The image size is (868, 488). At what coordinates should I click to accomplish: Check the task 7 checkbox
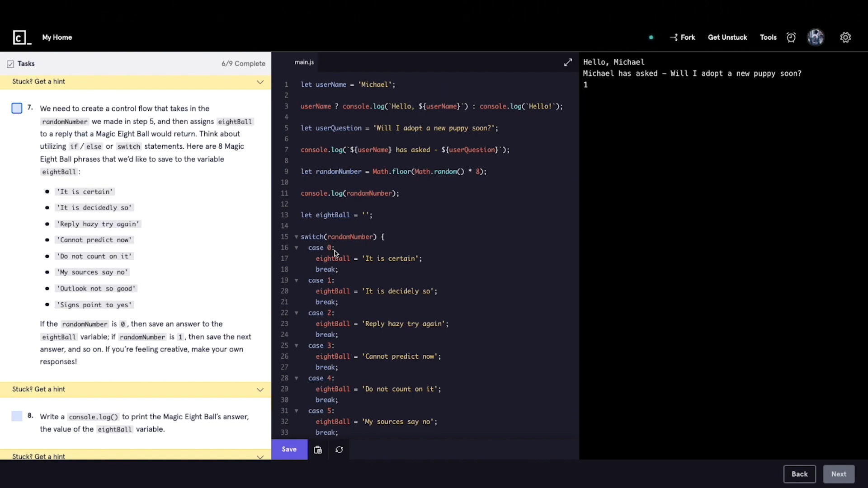[x=17, y=108]
